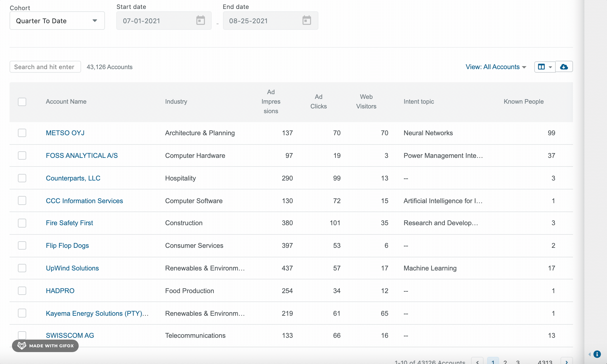Click the Research and Develop… cell
The image size is (607, 364).
coord(441,223)
